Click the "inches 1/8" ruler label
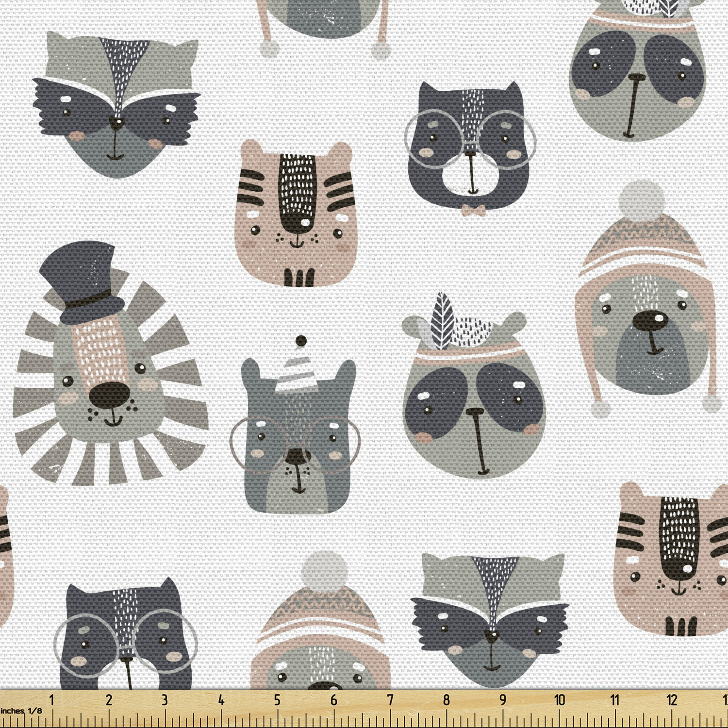This screenshot has height=728, width=728. tap(21, 711)
